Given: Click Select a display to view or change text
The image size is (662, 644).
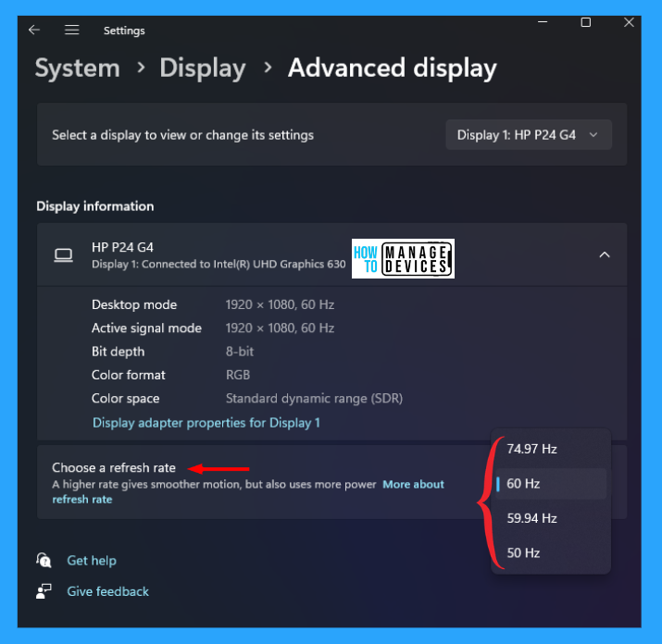Looking at the screenshot, I should click(x=182, y=135).
